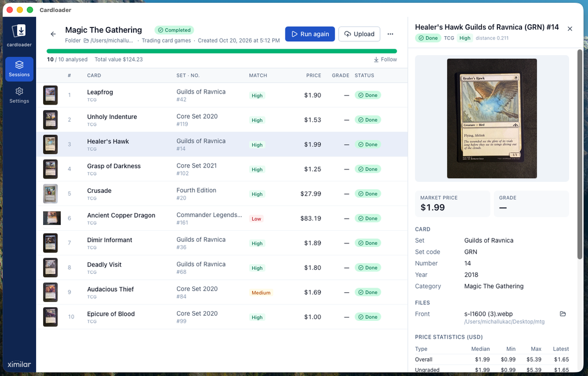
Task: Click the Upload button
Action: [x=359, y=34]
